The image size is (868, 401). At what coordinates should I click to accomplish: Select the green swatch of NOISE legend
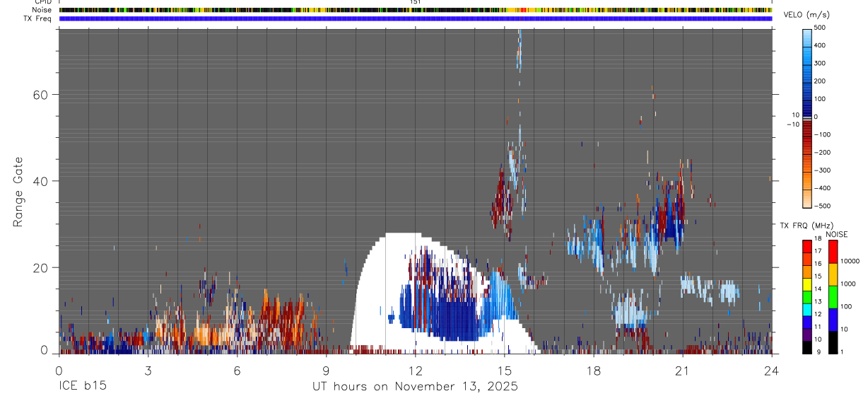click(x=833, y=297)
